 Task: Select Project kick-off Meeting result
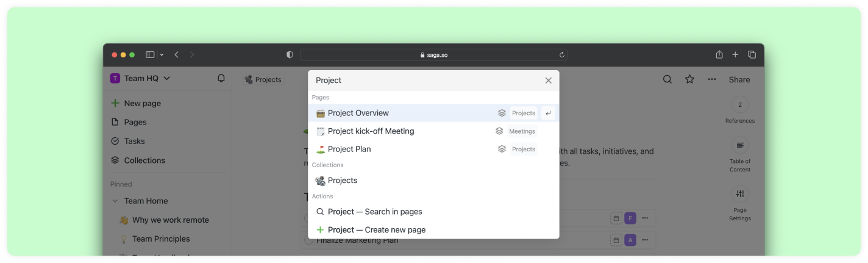(371, 131)
